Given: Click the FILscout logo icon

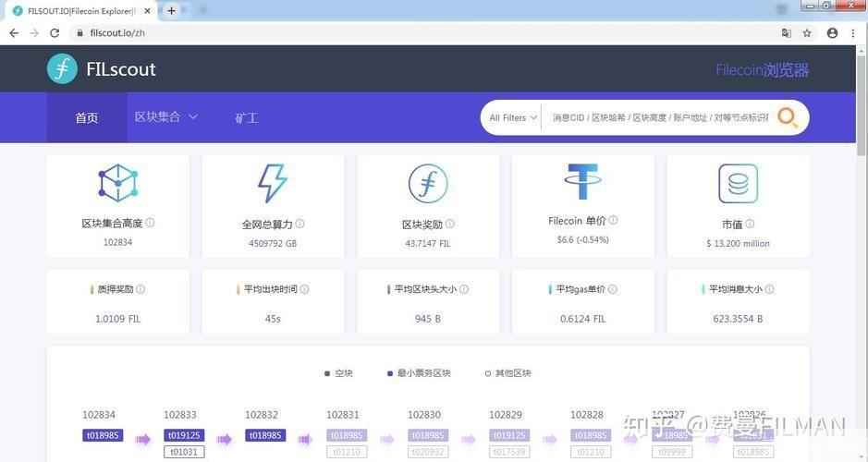Looking at the screenshot, I should pyautogui.click(x=62, y=69).
